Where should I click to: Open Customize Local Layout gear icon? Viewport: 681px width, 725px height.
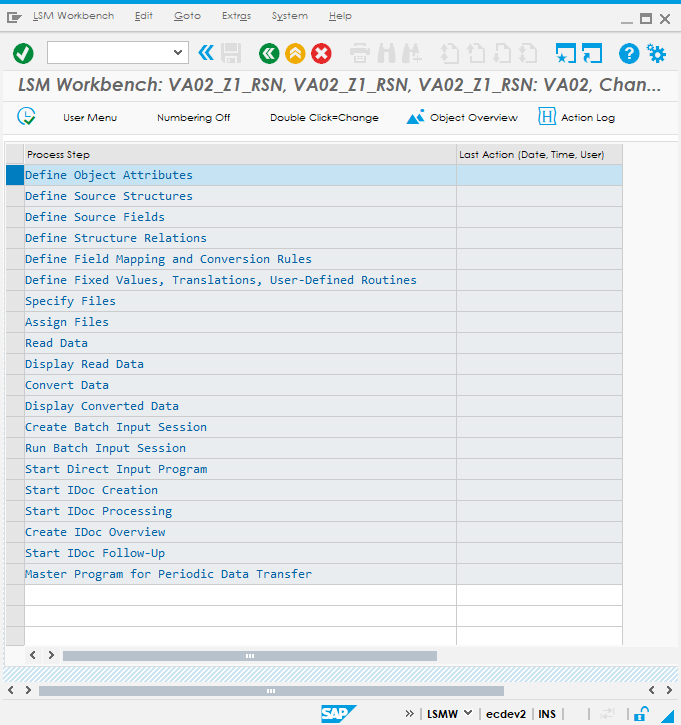click(x=656, y=53)
